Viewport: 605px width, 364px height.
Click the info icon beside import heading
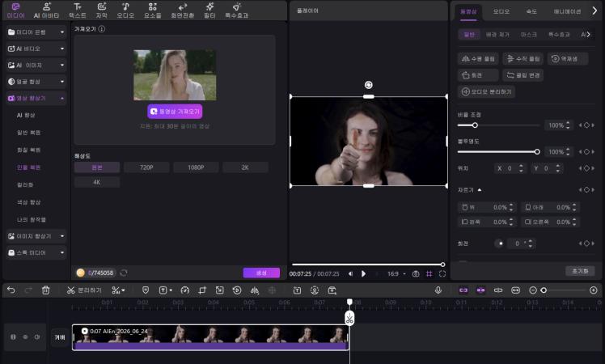(101, 29)
